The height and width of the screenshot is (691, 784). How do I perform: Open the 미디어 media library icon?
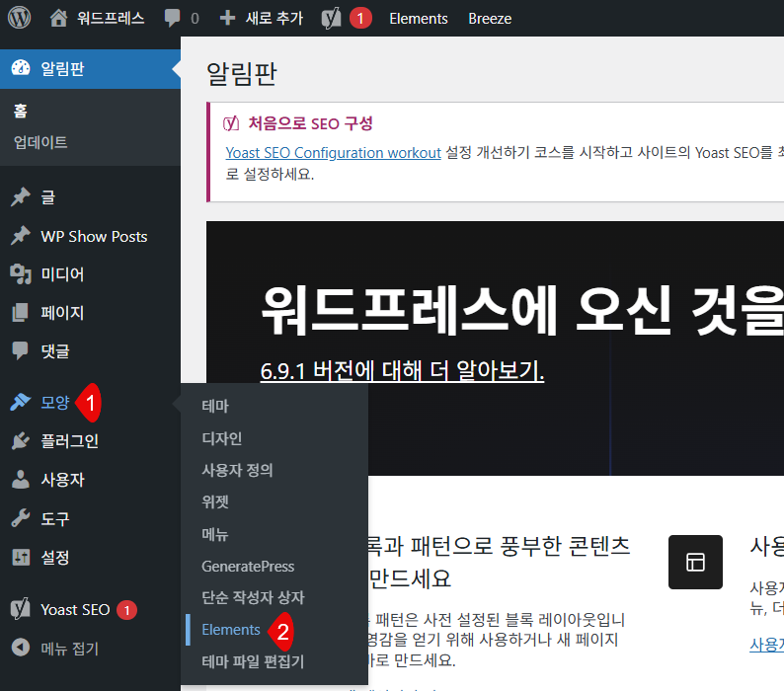click(x=21, y=274)
